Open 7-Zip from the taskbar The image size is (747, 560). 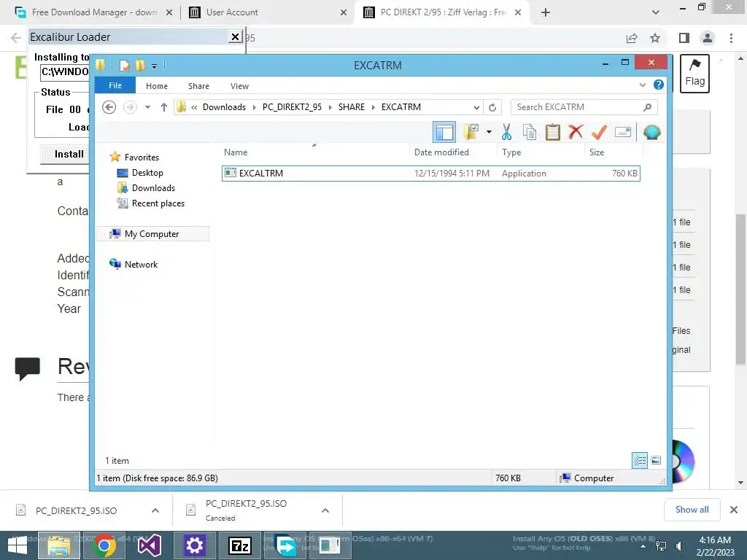point(239,545)
